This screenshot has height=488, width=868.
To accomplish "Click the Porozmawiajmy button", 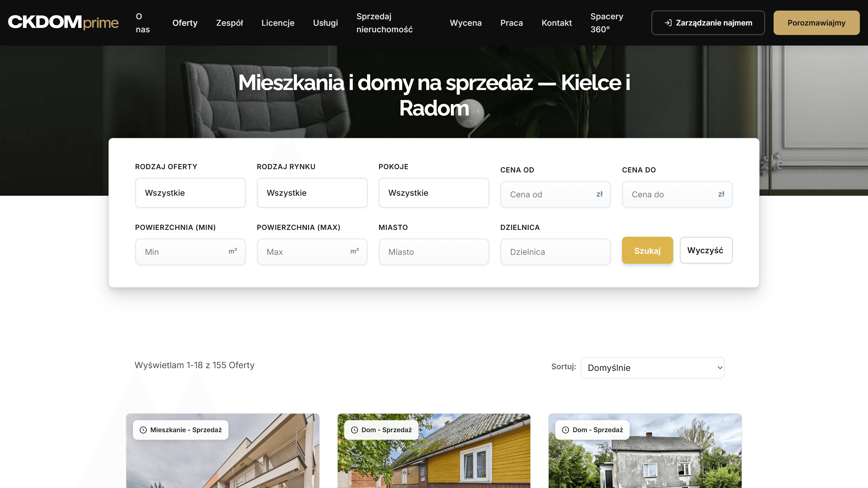I will [816, 23].
